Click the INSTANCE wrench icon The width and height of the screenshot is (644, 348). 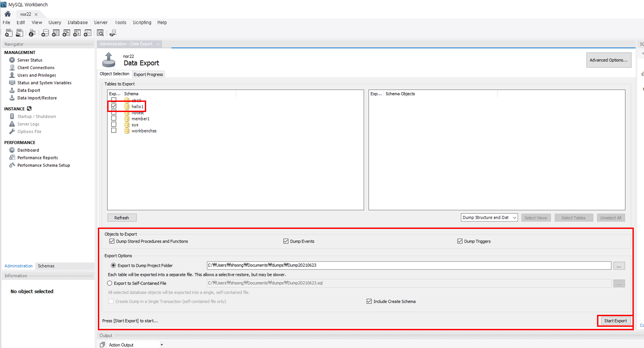[x=29, y=108]
